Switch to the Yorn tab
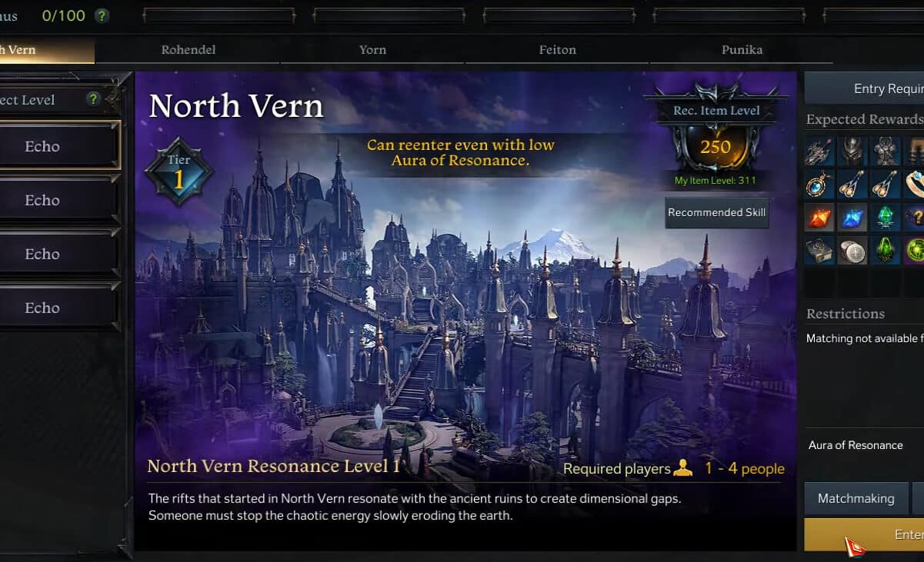The width and height of the screenshot is (924, 562). tap(373, 50)
